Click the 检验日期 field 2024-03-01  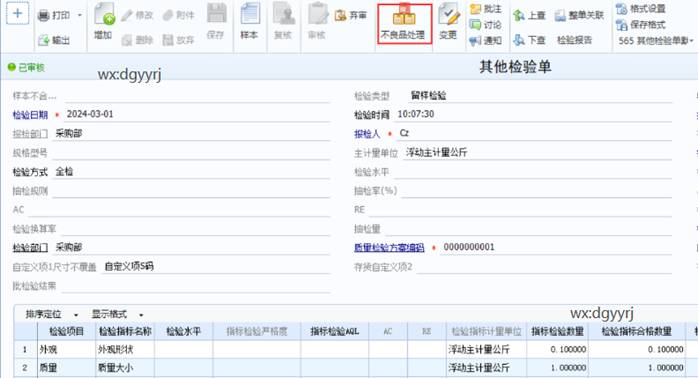[x=198, y=114]
